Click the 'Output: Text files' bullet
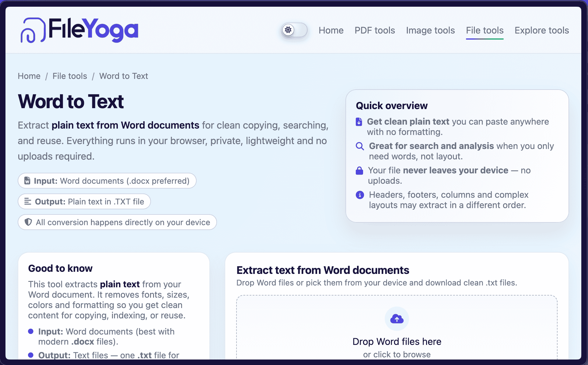The height and width of the screenshot is (365, 588). [x=103, y=355]
